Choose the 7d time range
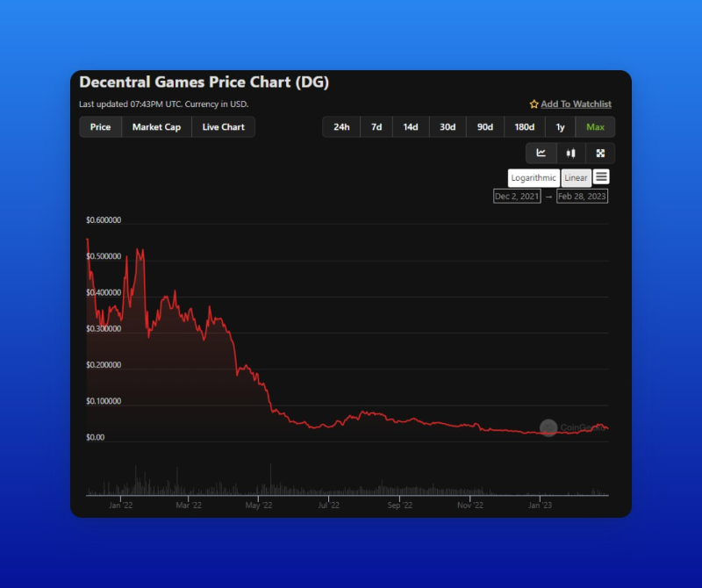This screenshot has width=702, height=588. coord(376,127)
